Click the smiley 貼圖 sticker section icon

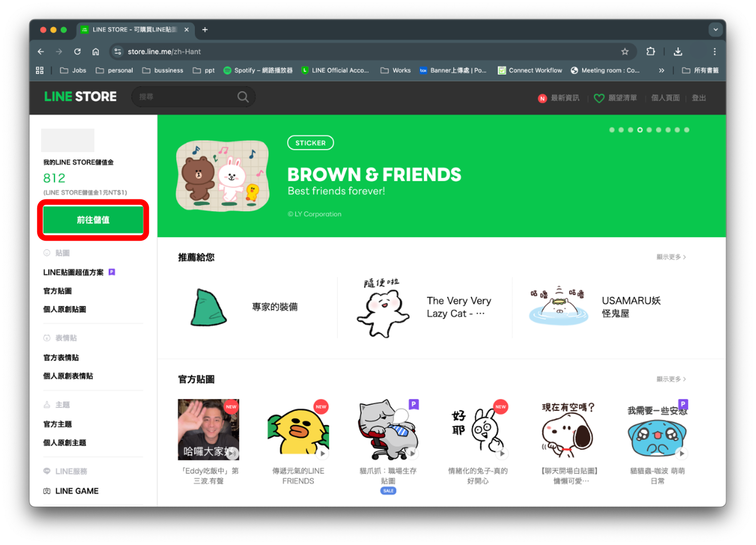point(47,253)
